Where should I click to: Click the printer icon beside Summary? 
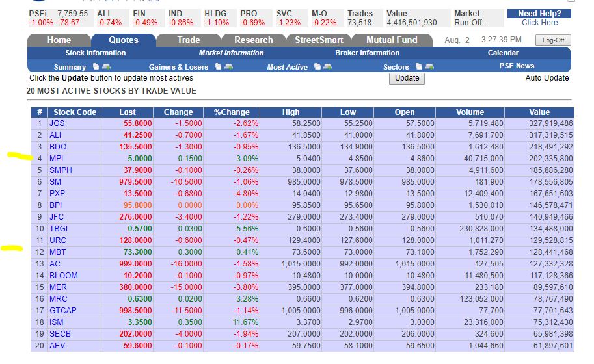point(107,66)
